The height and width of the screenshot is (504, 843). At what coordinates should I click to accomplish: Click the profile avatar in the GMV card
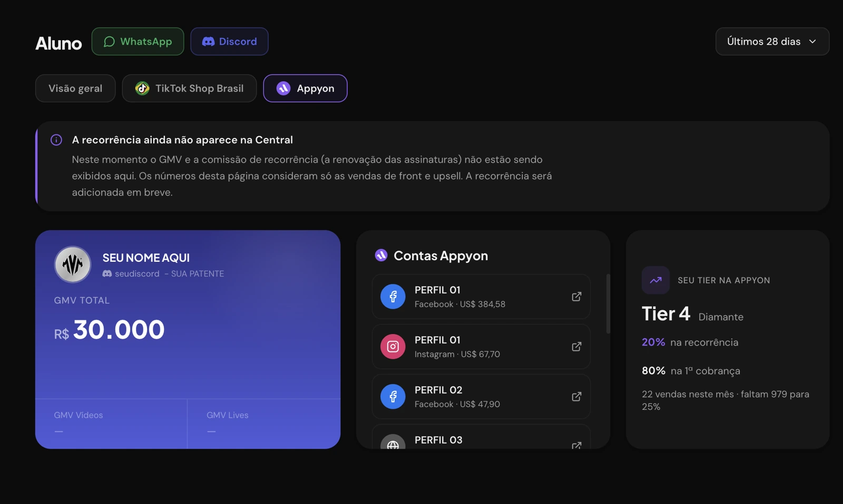(73, 264)
